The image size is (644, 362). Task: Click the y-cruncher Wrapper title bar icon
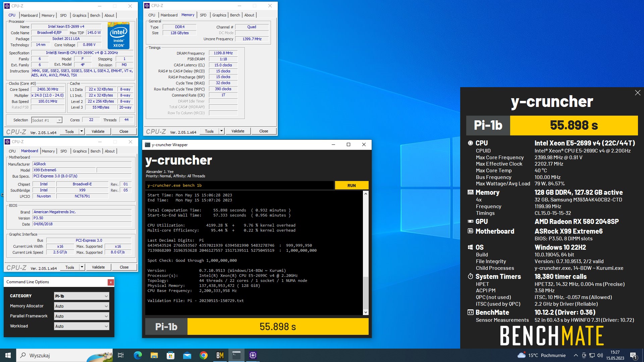click(x=148, y=145)
